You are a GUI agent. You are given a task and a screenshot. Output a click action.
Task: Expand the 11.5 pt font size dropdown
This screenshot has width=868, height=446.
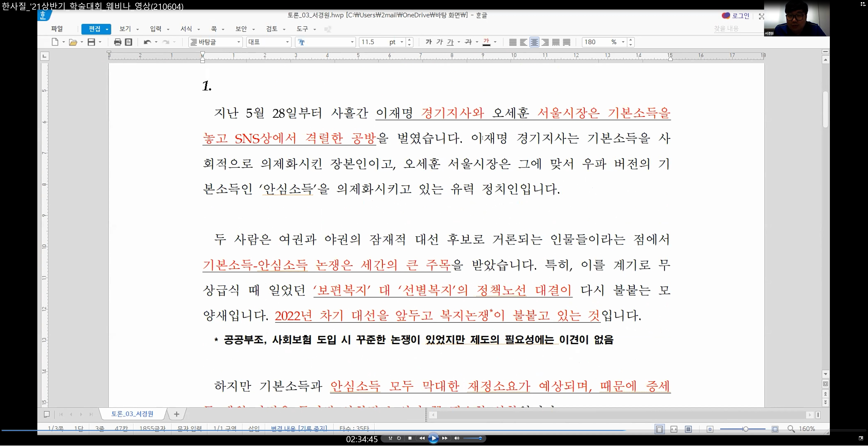(x=402, y=42)
